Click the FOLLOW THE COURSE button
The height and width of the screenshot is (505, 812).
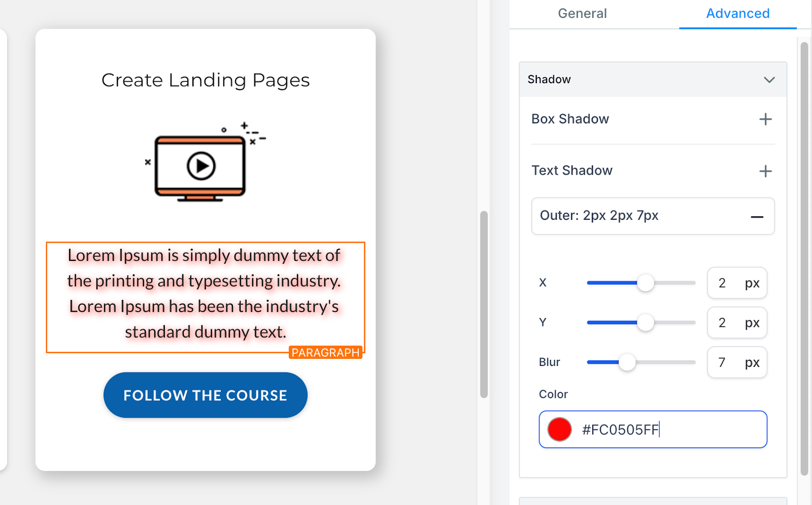[206, 395]
